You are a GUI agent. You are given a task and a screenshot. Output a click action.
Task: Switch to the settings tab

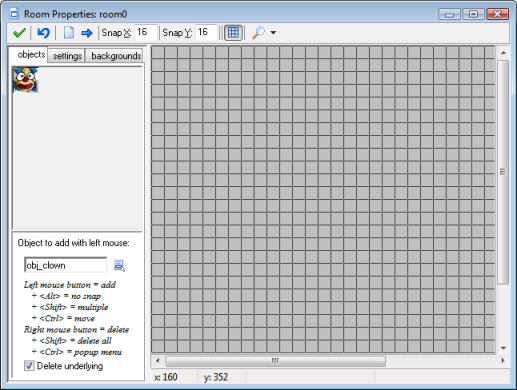point(67,56)
